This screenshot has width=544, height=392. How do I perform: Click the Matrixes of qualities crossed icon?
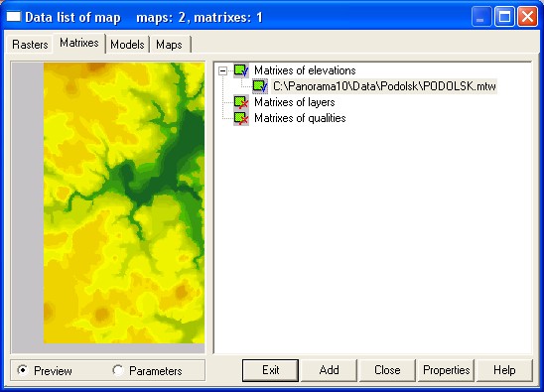[x=241, y=118]
